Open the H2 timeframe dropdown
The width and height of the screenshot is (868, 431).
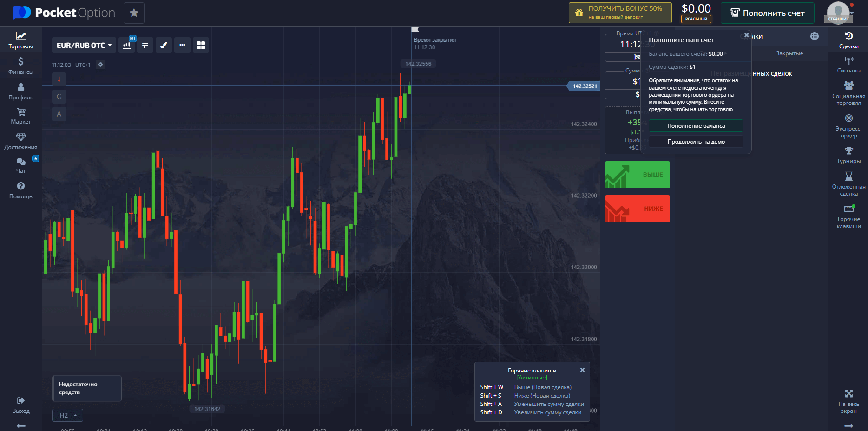tap(68, 415)
